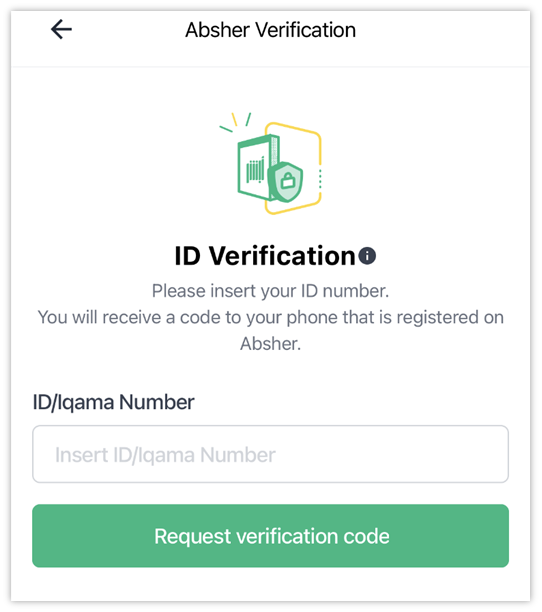This screenshot has width=542, height=612.
Task: Click the barcode lines on the document
Action: point(255,170)
